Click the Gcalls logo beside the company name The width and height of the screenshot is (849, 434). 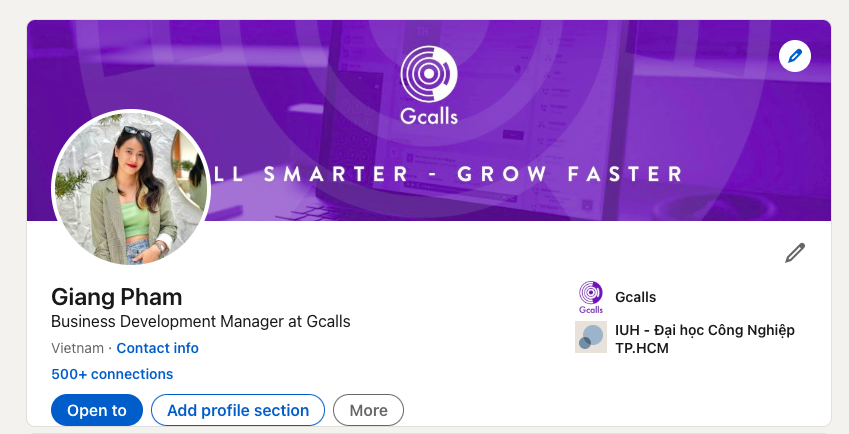coord(591,296)
